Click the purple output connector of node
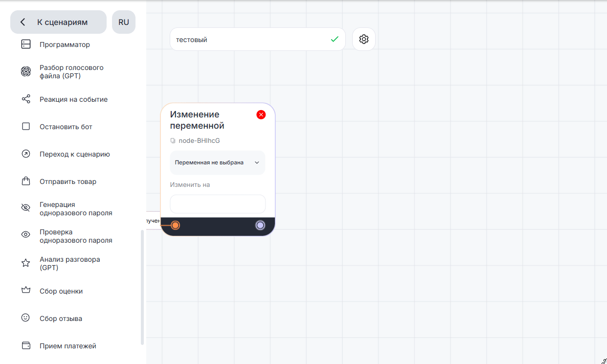This screenshot has height=364, width=607. (x=260, y=225)
